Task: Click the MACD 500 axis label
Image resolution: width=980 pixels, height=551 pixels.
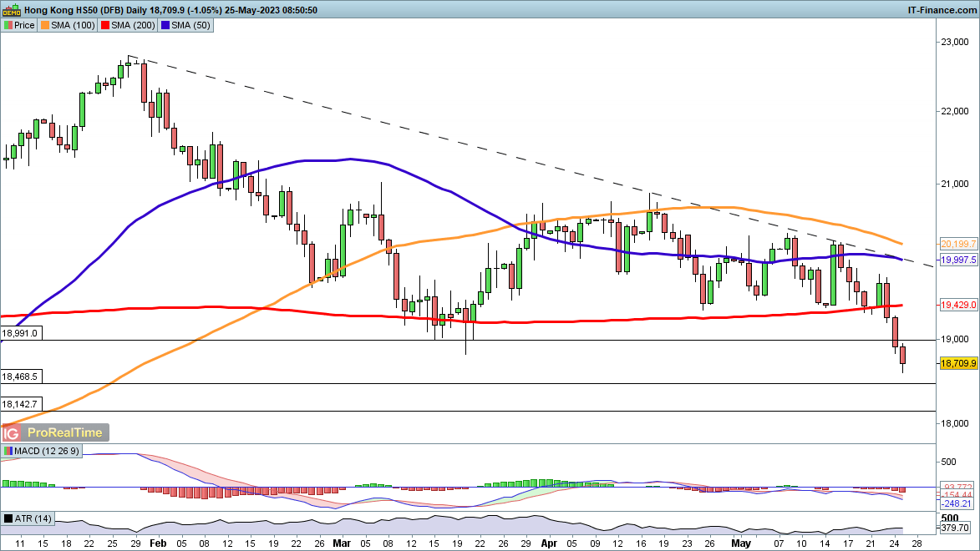Action: 948,462
